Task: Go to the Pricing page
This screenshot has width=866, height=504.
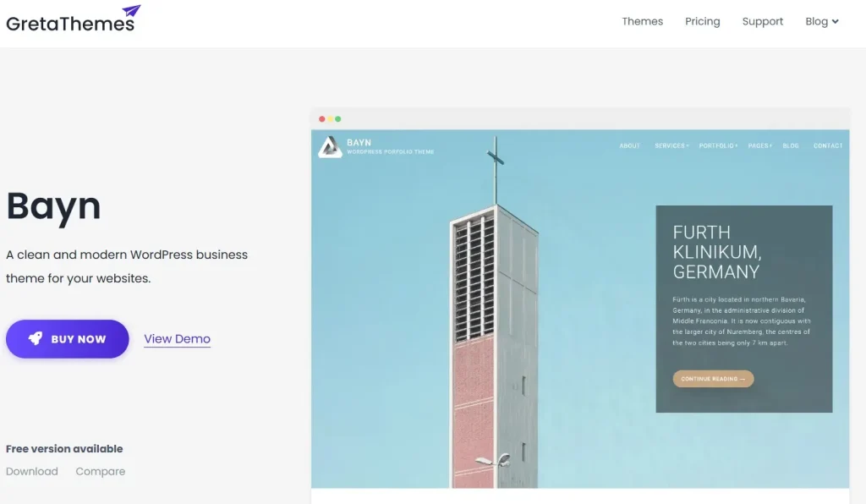Action: click(x=702, y=22)
